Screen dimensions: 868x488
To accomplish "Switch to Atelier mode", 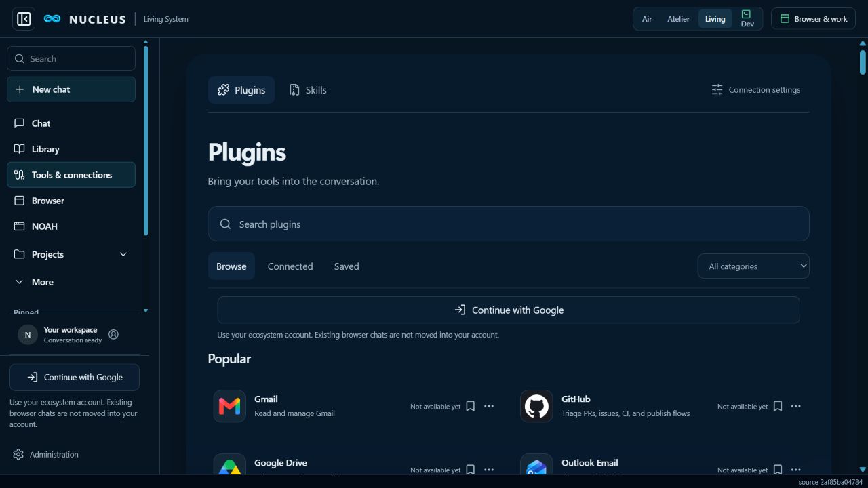I will click(x=678, y=19).
